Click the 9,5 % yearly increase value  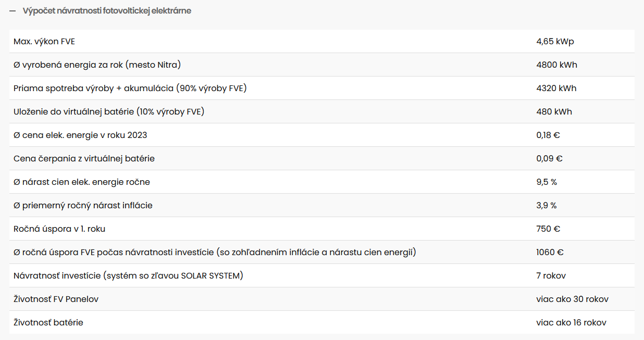coord(547,182)
